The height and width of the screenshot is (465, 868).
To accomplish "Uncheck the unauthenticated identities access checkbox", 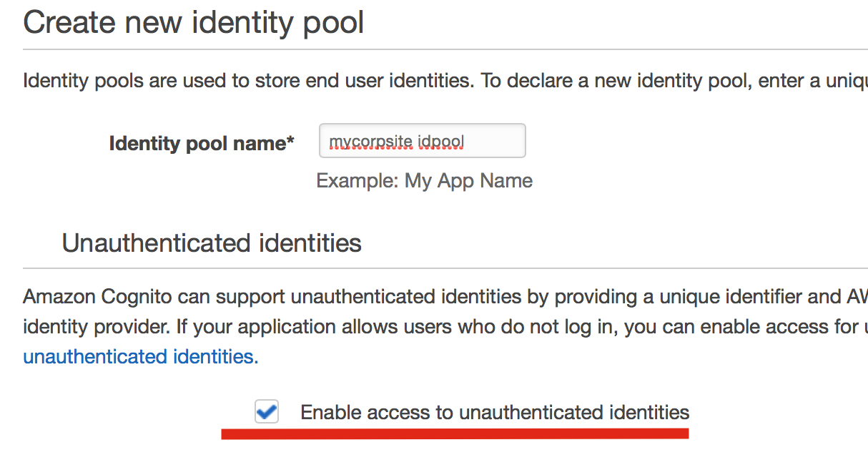I will [x=267, y=412].
